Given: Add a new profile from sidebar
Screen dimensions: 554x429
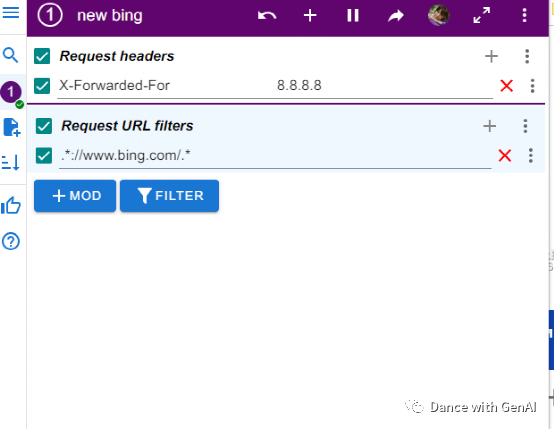Looking at the screenshot, I should pos(12,127).
